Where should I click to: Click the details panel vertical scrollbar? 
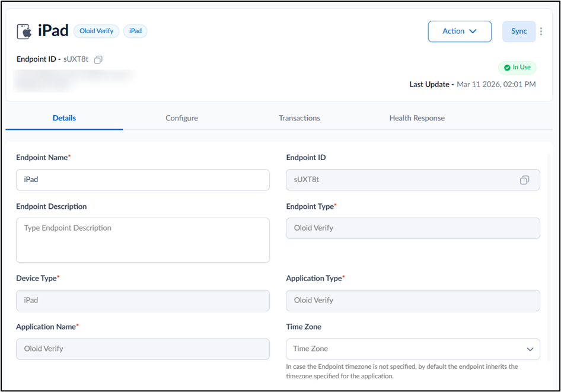549,257
